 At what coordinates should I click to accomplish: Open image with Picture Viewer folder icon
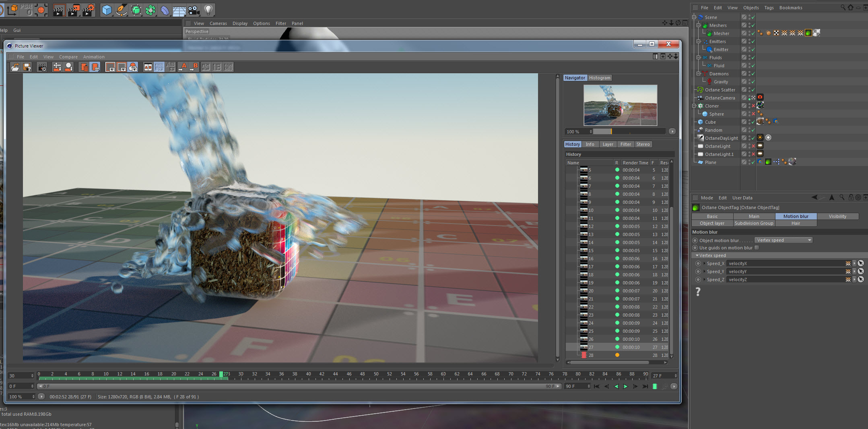[15, 67]
